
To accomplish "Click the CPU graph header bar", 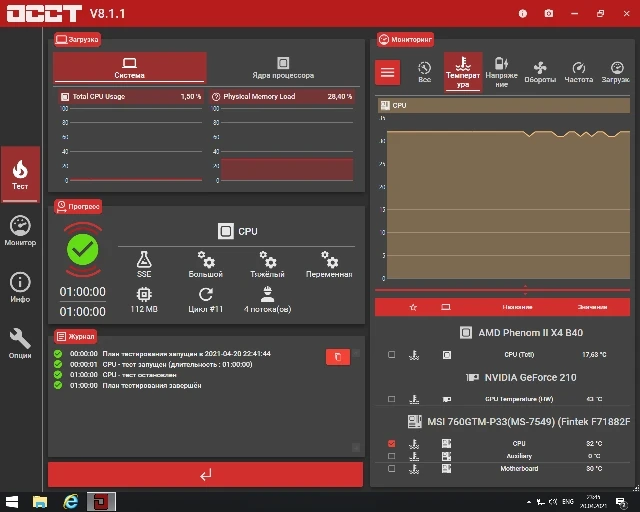I will 504,105.
